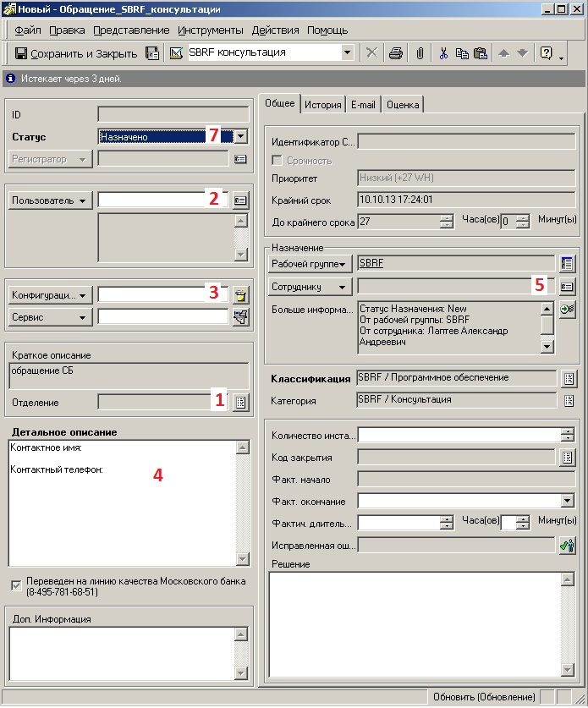Click the copy icon in toolbar
The width and height of the screenshot is (588, 708).
462,53
